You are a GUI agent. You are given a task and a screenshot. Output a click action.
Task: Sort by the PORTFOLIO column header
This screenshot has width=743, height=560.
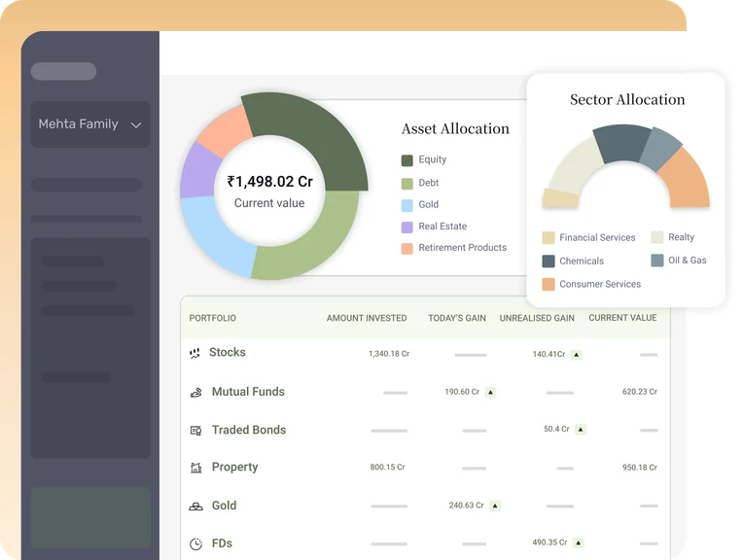point(212,318)
